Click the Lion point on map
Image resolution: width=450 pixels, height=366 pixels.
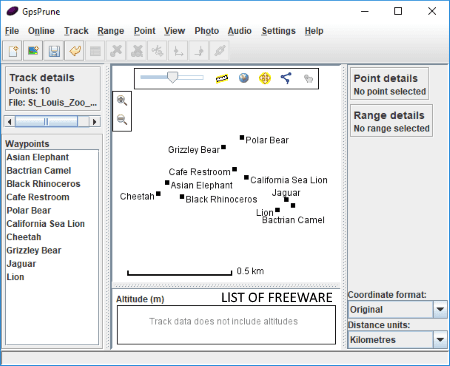[x=278, y=210]
